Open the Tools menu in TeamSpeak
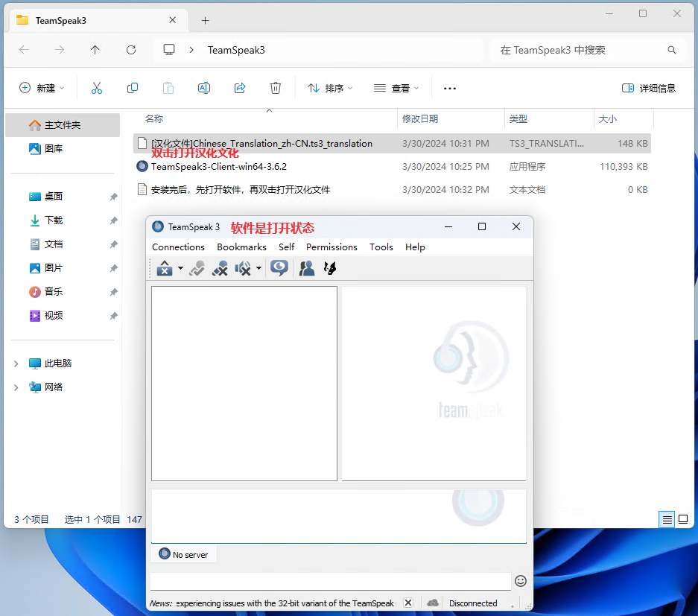Screen dimensions: 698x616 point(381,247)
